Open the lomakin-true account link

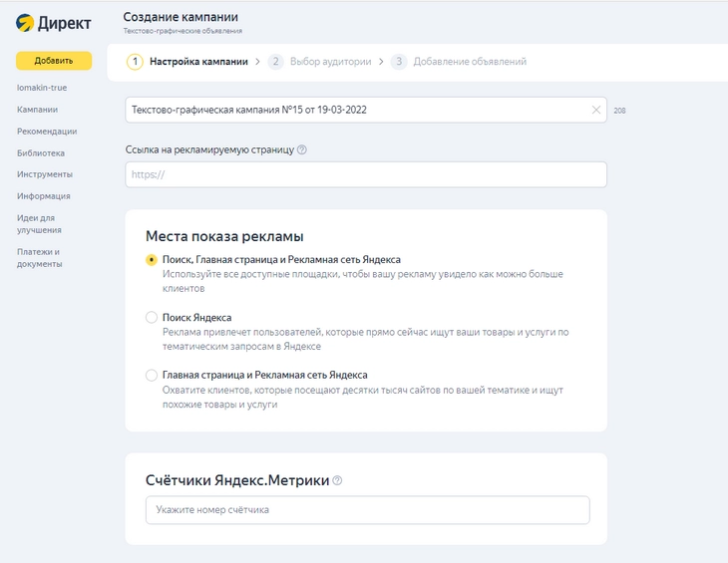coord(42,88)
